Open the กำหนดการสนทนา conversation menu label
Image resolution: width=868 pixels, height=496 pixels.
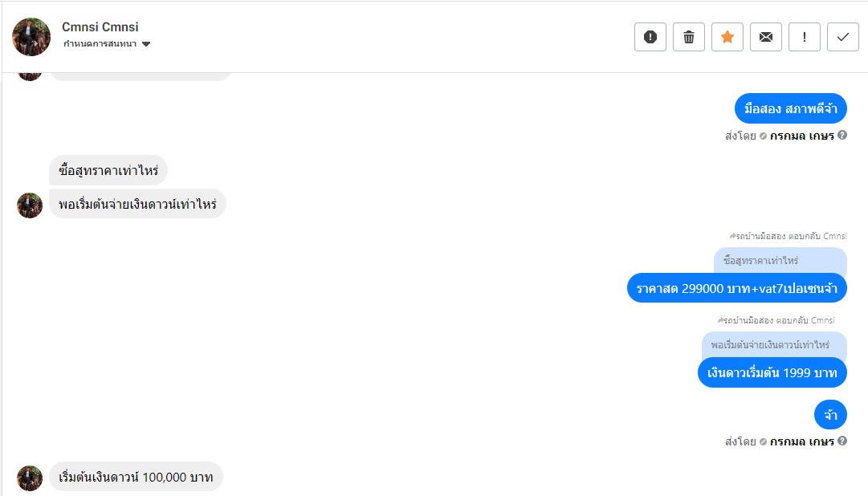[100, 44]
